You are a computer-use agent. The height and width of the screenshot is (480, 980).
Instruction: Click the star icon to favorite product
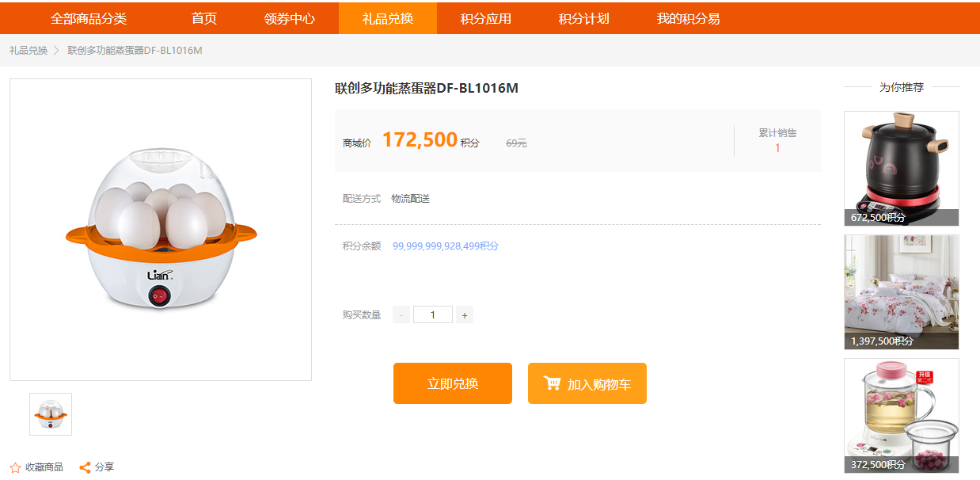[15, 467]
